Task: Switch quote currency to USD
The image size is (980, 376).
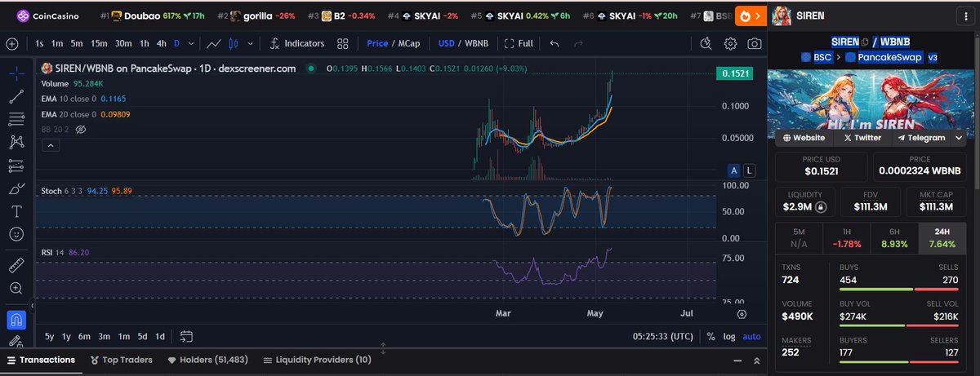Action: click(x=445, y=43)
